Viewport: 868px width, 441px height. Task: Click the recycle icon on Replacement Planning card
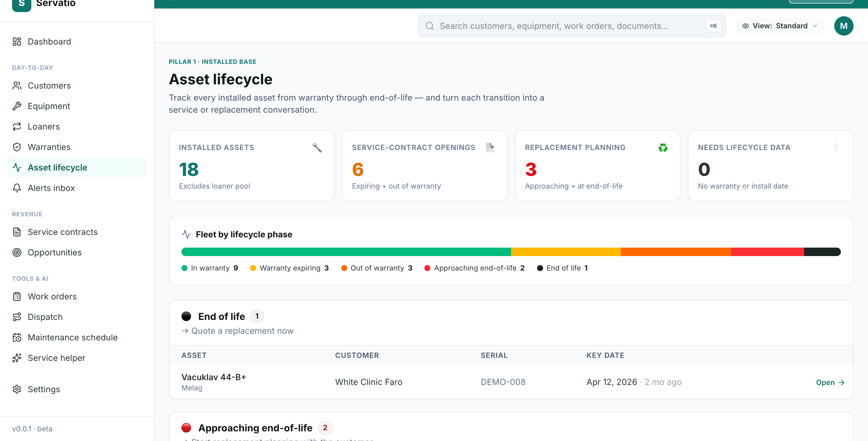663,148
